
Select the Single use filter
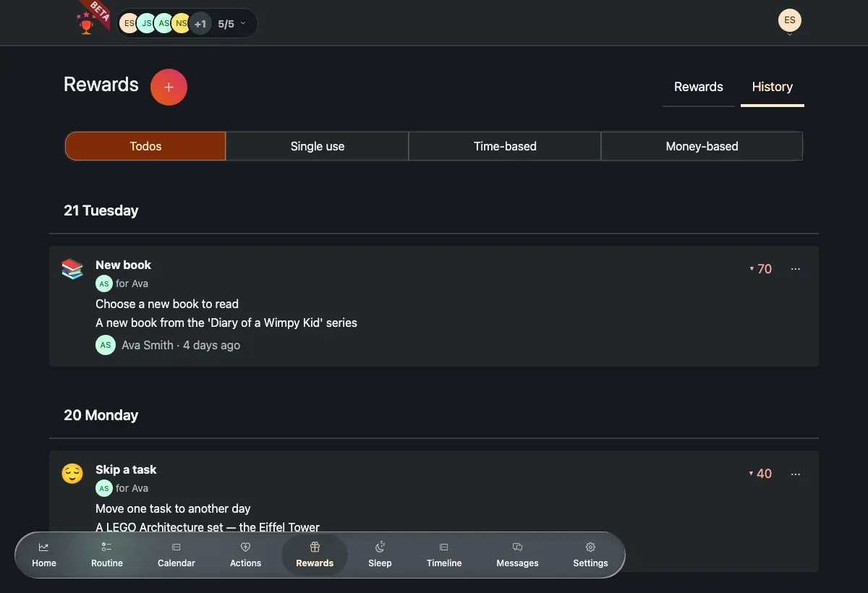318,146
